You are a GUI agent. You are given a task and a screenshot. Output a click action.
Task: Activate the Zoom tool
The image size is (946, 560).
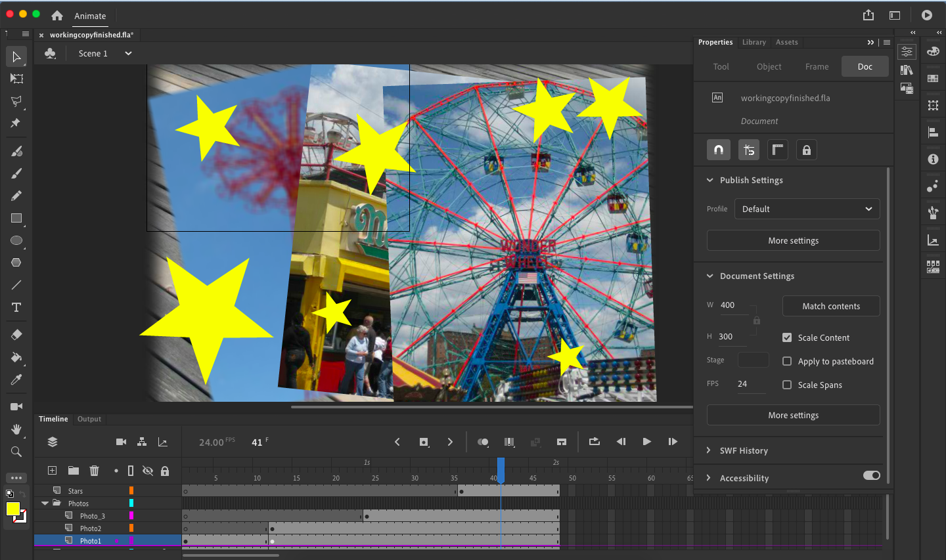(x=16, y=452)
